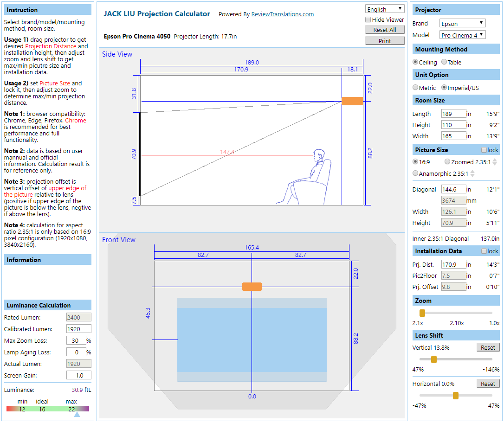Click the Anamorphic 2.35:1 up/down stepper arrows
The width and height of the screenshot is (504, 423).
tap(472, 173)
